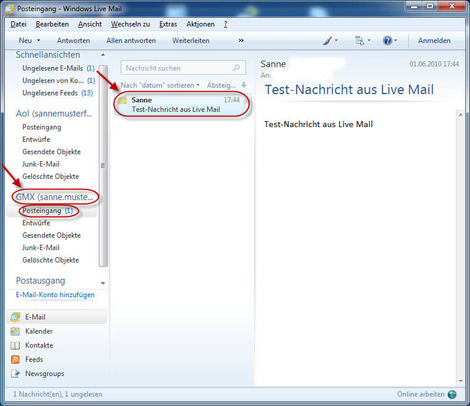Click the paintbrush color scheme icon
The image size is (470, 406).
coord(327,41)
